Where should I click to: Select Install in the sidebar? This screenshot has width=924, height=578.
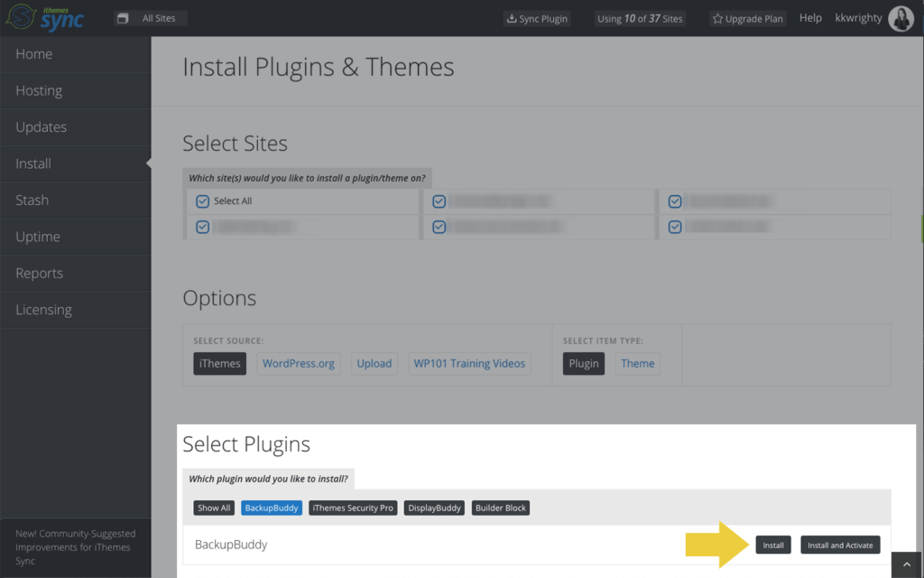[x=76, y=164]
